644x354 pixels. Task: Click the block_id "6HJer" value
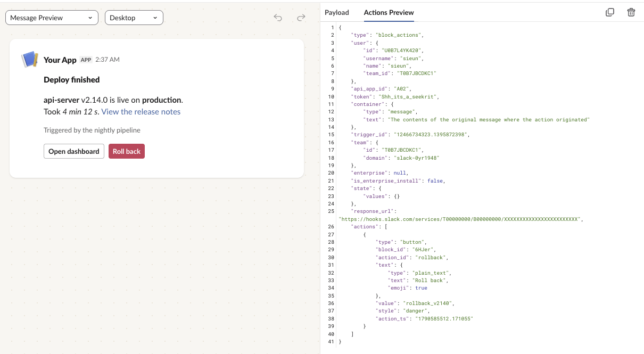pyautogui.click(x=423, y=250)
